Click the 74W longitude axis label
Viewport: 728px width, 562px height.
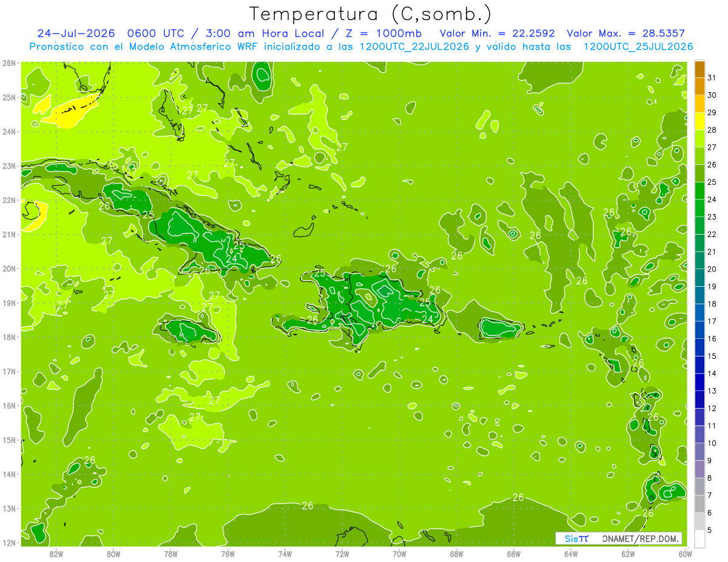pos(285,553)
